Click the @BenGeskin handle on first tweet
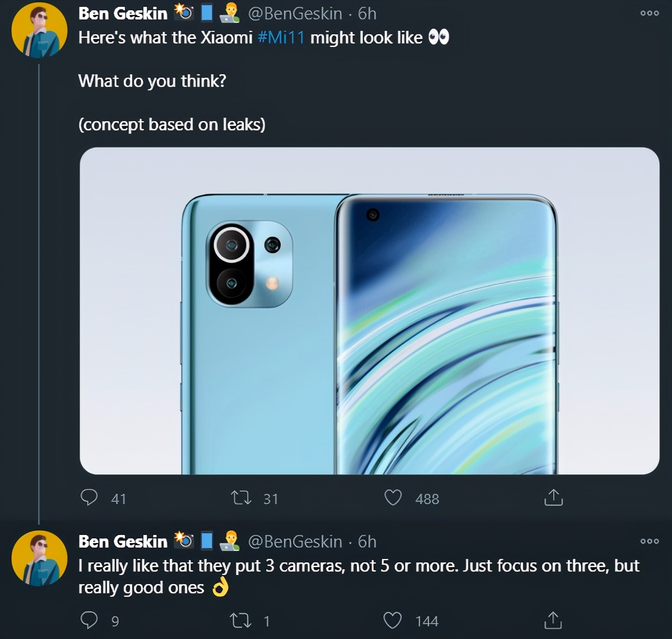The height and width of the screenshot is (639, 672). coord(294,13)
